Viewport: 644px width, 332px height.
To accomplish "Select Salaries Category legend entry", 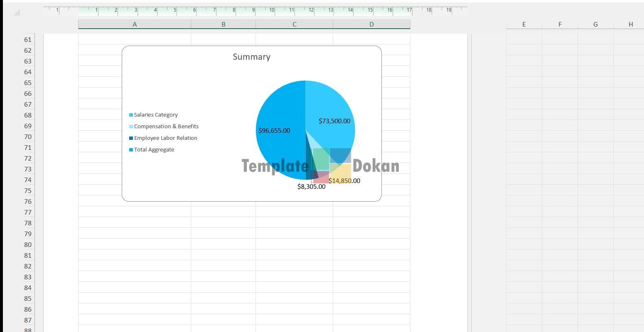I will 156,115.
